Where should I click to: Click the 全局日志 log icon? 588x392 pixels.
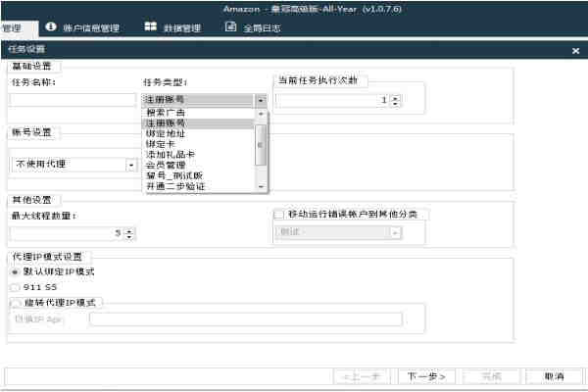(230, 26)
